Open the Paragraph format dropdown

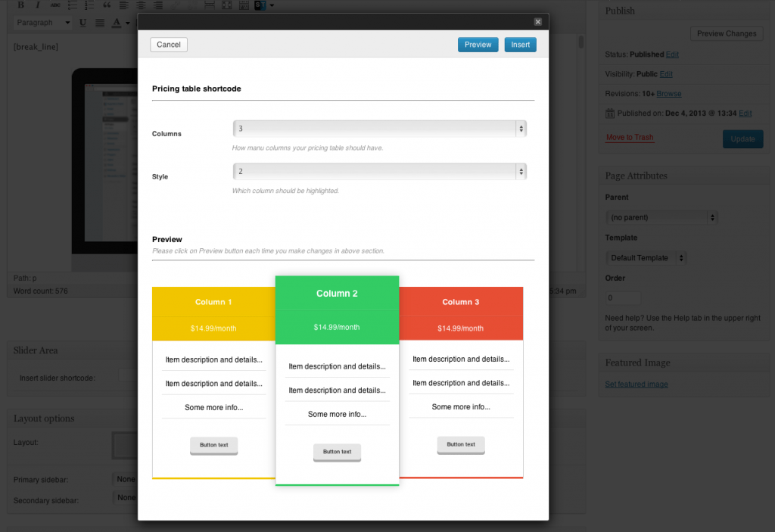[42, 22]
